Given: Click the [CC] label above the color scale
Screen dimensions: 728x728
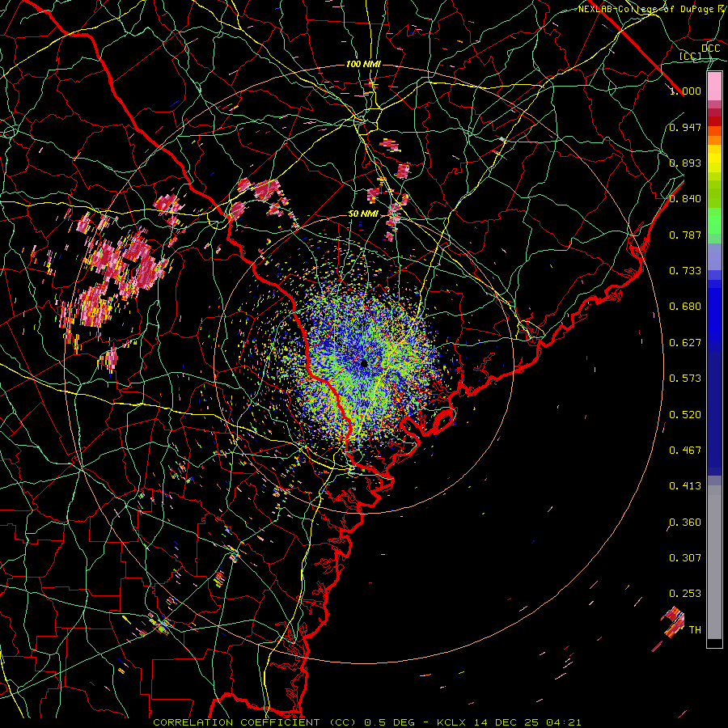Looking at the screenshot, I should click(691, 56).
